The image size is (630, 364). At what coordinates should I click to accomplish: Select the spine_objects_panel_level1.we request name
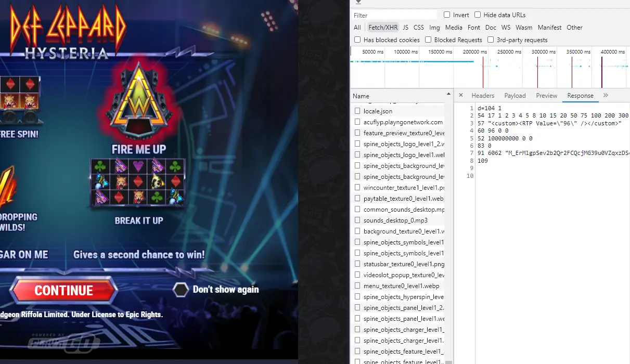pos(404,319)
